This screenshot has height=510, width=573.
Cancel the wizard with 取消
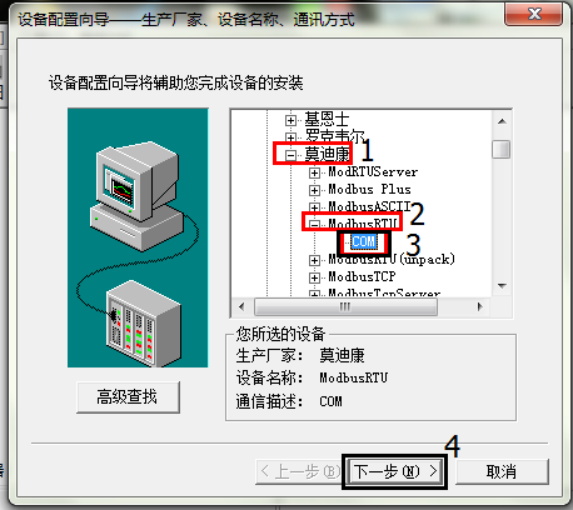click(x=502, y=471)
